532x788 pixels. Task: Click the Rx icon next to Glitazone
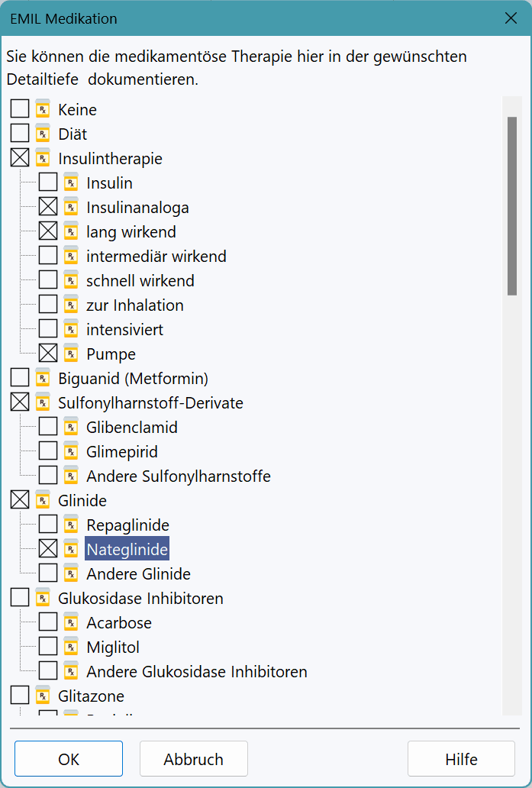43,696
